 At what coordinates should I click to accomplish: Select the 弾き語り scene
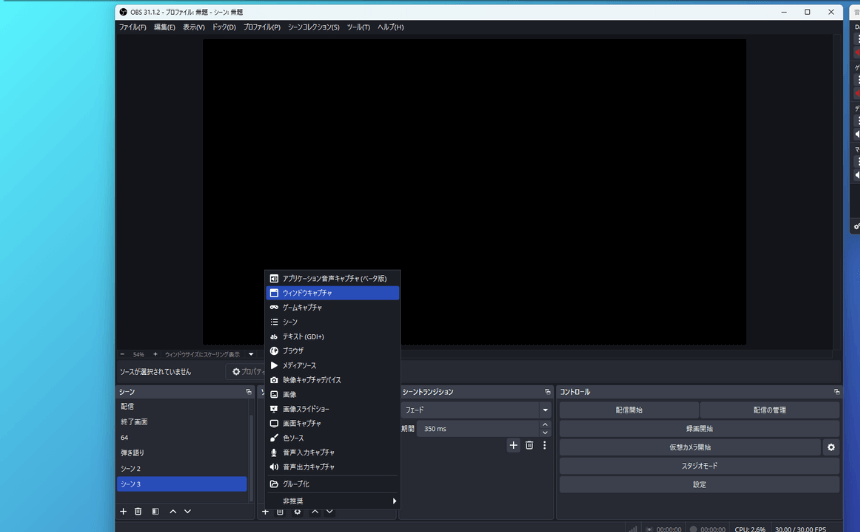tap(133, 453)
